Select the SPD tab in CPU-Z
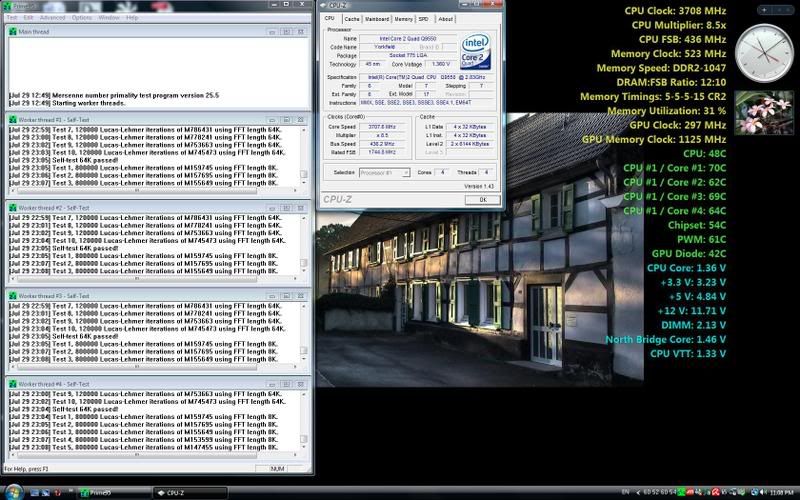The height and width of the screenshot is (500, 800). 424,18
